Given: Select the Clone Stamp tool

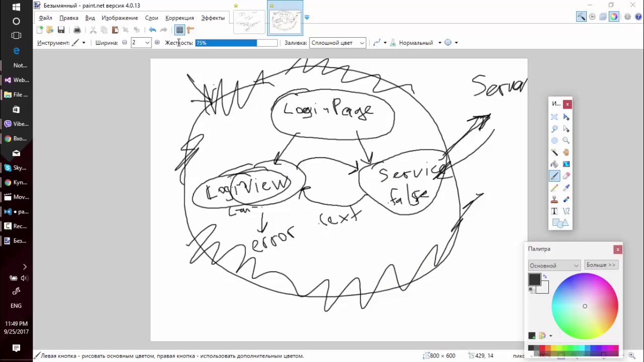Looking at the screenshot, I should pyautogui.click(x=554, y=200).
